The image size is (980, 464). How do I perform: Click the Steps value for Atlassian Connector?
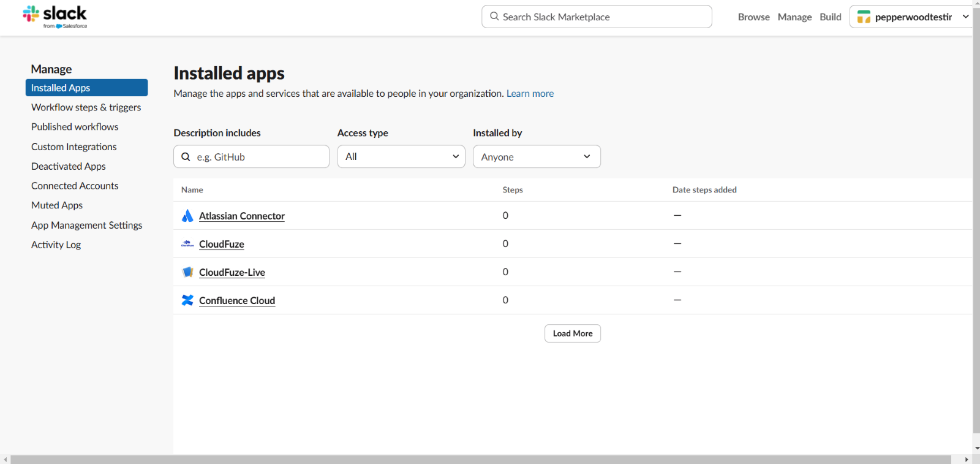pos(505,215)
